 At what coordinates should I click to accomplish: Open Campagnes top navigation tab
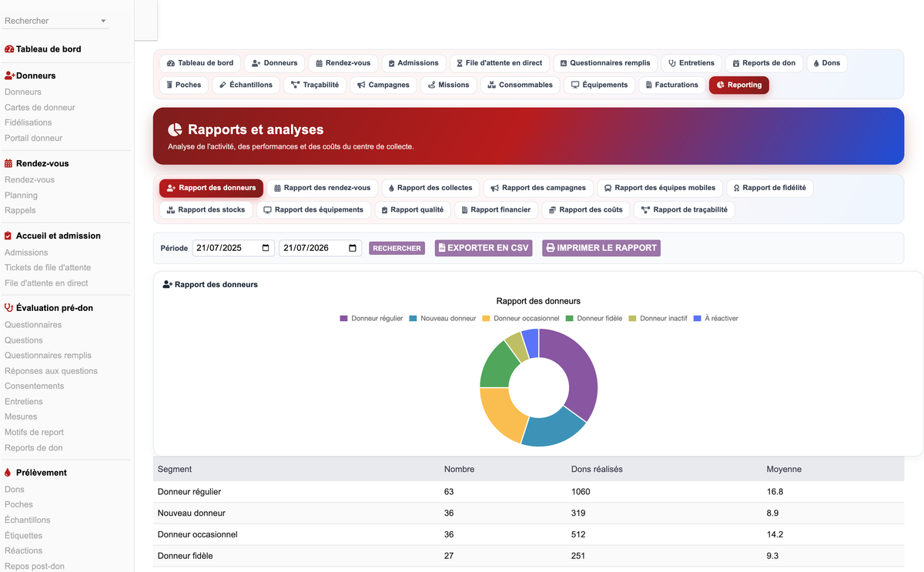(x=383, y=85)
